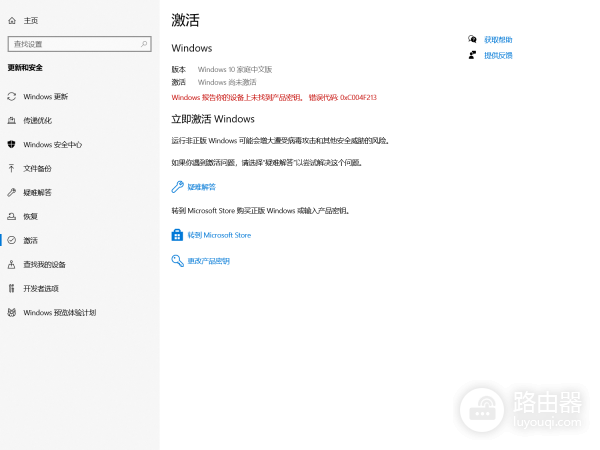The width and height of the screenshot is (600, 450).
Task: Click the 激活 checkmark circle icon
Action: (x=12, y=240)
